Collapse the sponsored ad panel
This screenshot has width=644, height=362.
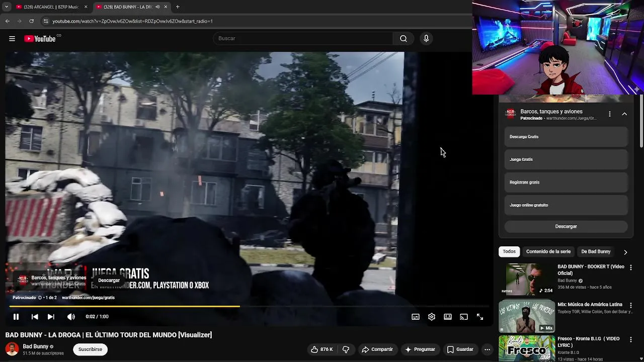(x=624, y=114)
